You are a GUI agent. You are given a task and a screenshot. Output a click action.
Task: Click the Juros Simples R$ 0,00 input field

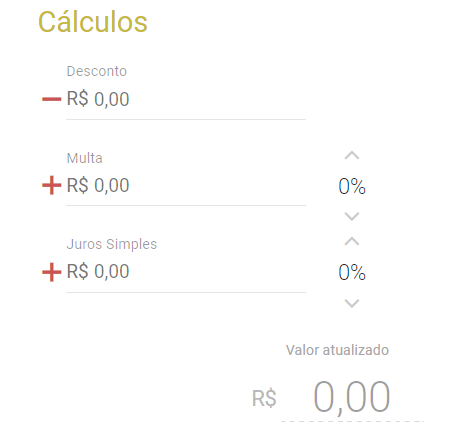[186, 272]
